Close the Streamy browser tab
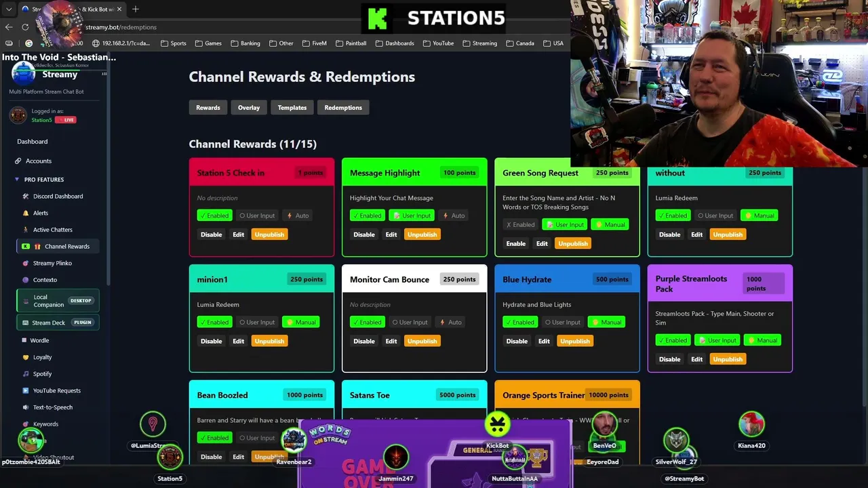 [x=119, y=9]
